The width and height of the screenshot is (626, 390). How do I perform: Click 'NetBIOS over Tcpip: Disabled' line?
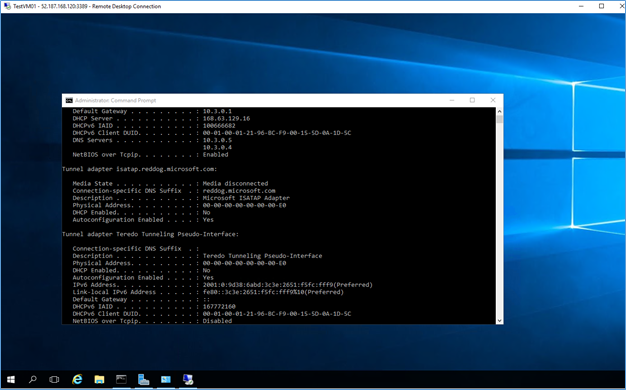click(x=152, y=321)
